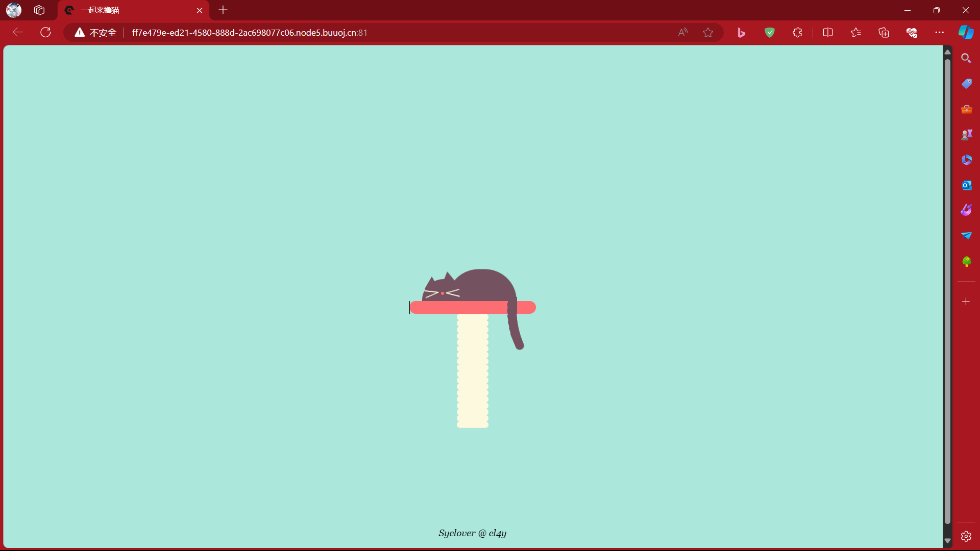Click the Syclover @ cl4y footer text

472,533
